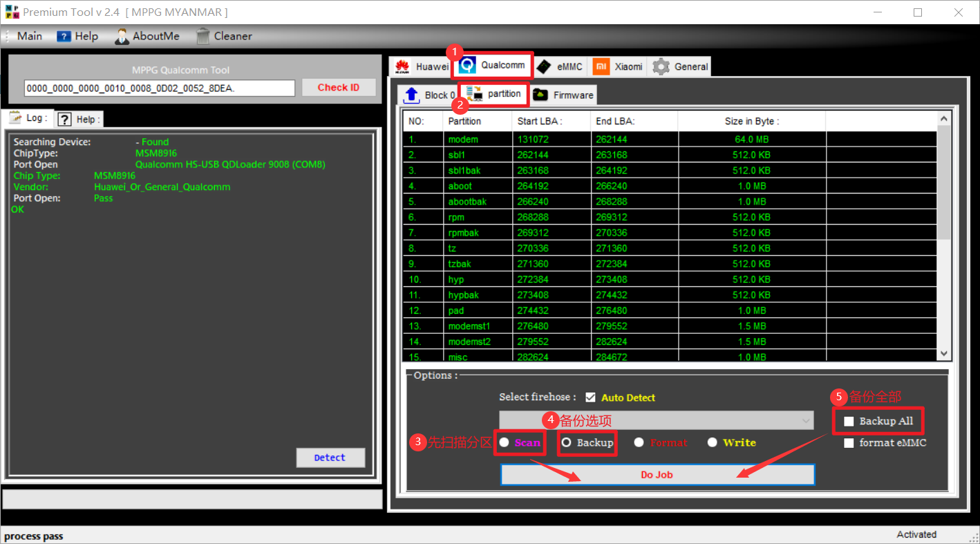The image size is (980, 544).
Task: Click the 64.0 MB size cell
Action: [x=751, y=140]
